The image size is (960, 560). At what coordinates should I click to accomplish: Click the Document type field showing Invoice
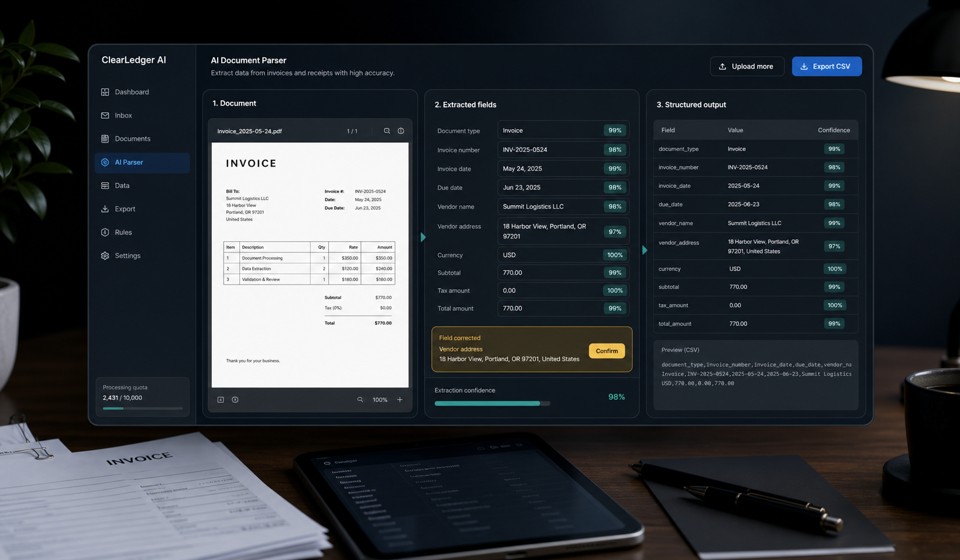click(x=563, y=130)
